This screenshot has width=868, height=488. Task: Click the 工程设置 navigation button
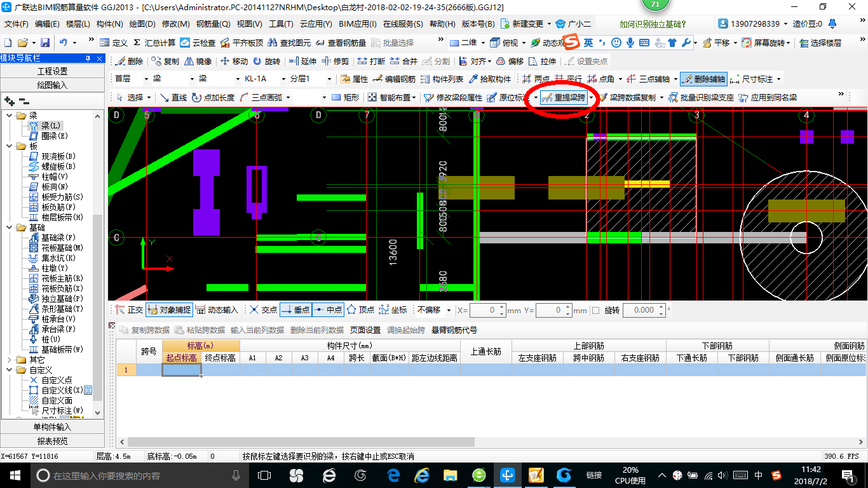(52, 71)
